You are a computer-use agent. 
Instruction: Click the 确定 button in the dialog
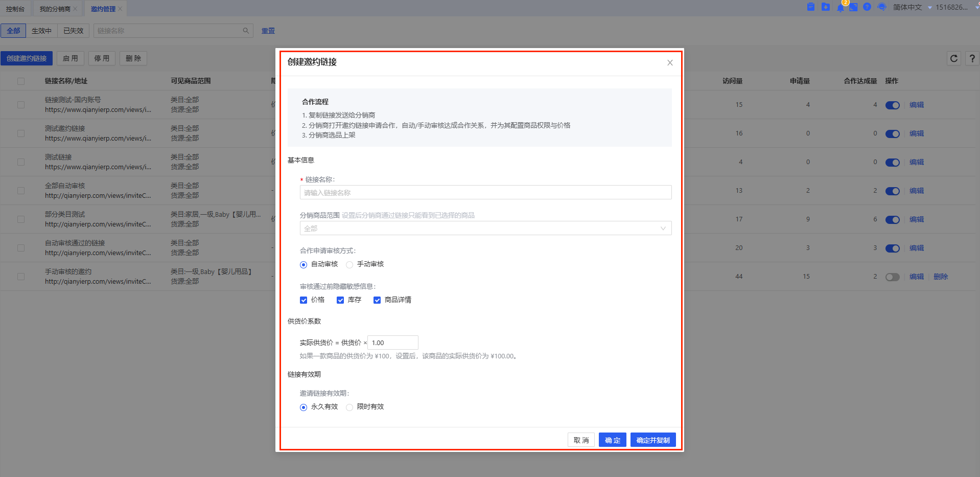pyautogui.click(x=613, y=440)
